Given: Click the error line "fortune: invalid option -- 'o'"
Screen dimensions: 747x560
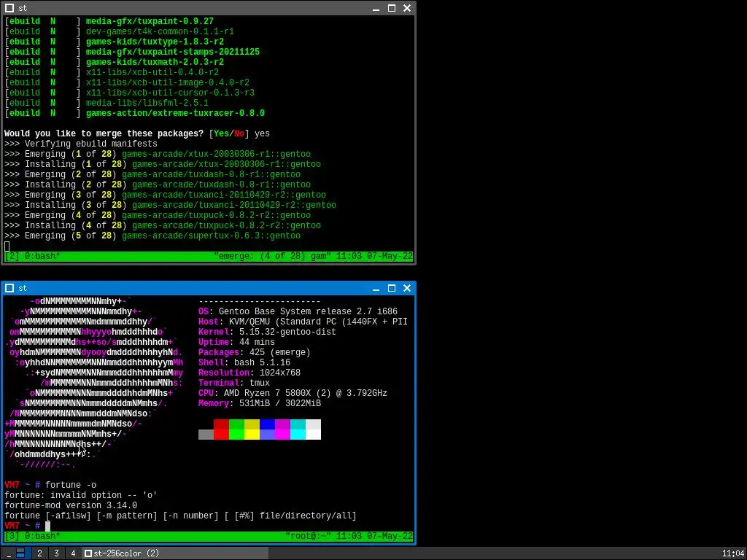Looking at the screenshot, I should click(80, 495).
